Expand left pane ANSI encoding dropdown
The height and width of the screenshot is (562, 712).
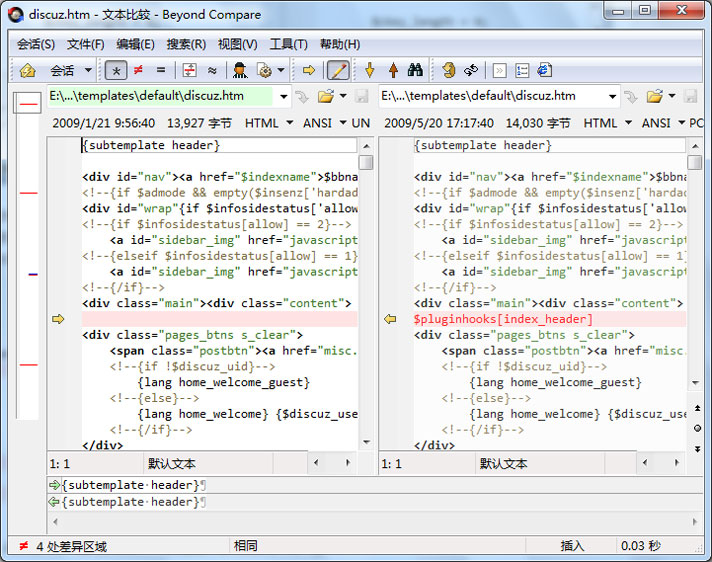pyautogui.click(x=343, y=123)
